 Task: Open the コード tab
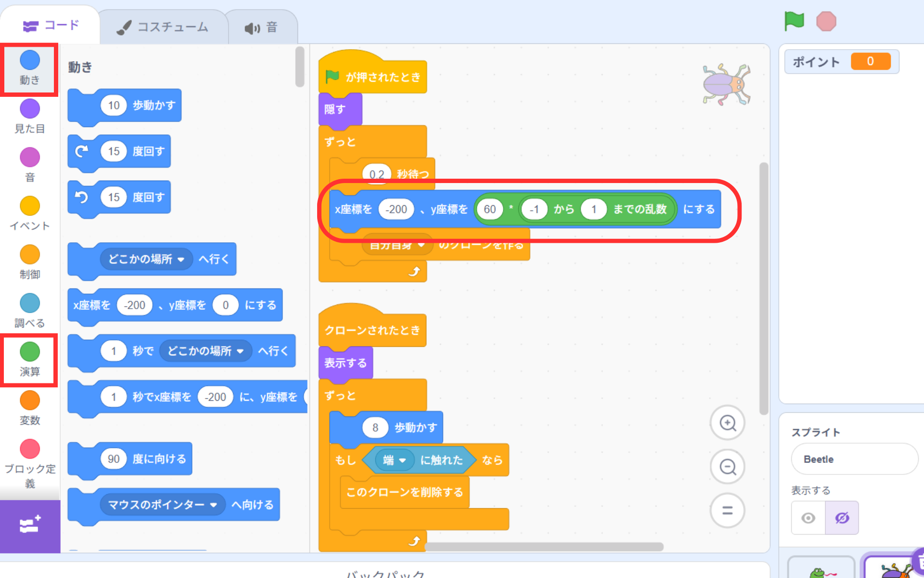tap(51, 25)
